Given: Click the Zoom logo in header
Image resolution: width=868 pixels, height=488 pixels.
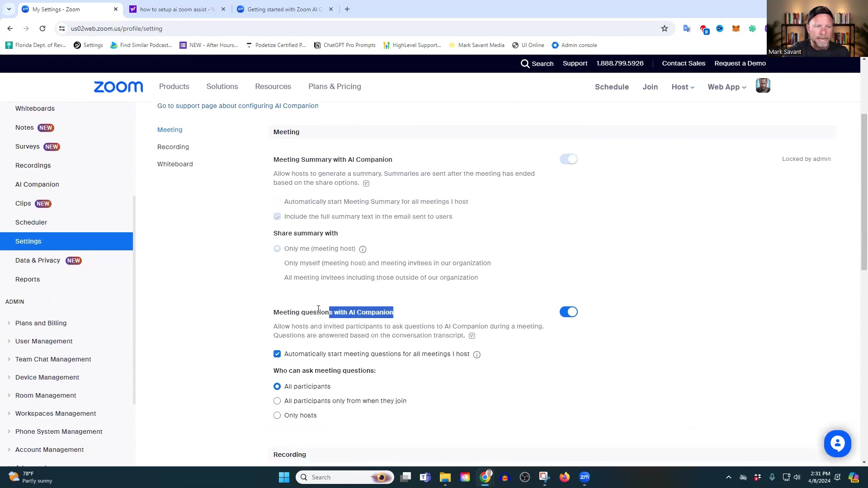Looking at the screenshot, I should point(118,87).
